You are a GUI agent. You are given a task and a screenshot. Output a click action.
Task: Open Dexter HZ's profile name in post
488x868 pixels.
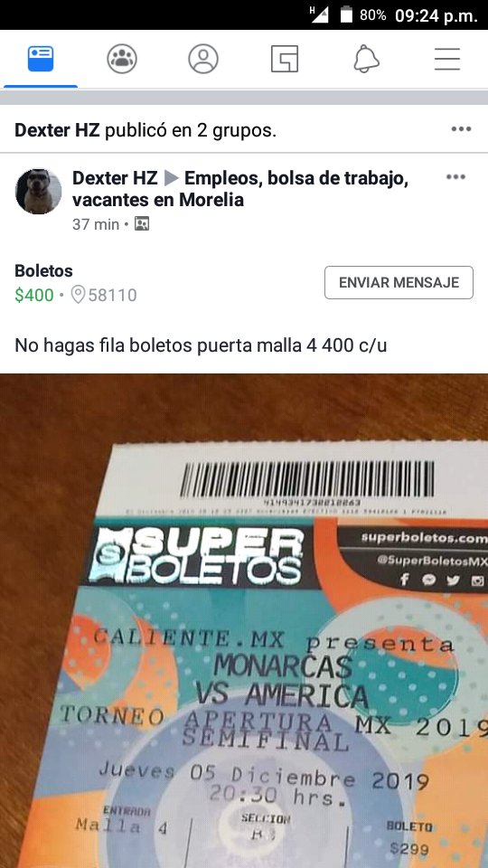click(115, 178)
